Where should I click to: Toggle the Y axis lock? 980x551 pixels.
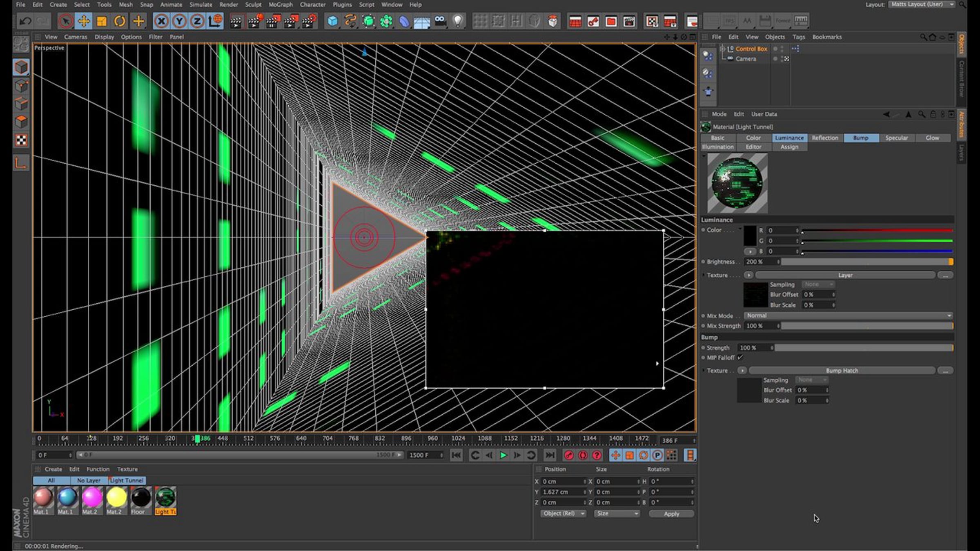coord(179,21)
